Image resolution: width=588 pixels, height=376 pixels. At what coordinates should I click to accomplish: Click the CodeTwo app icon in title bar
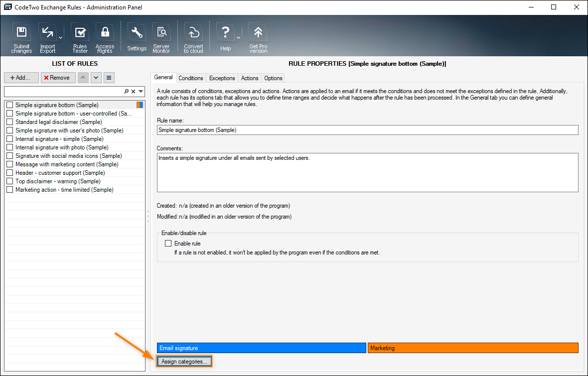[7, 7]
